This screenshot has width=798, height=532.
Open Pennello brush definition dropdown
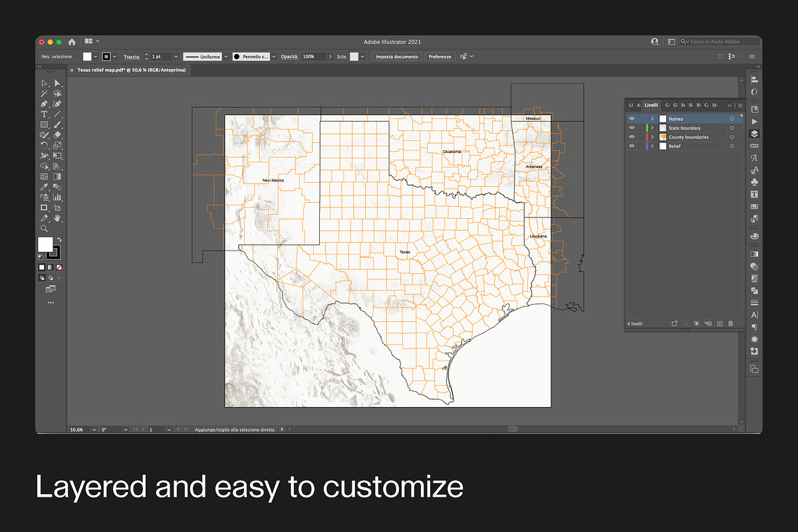click(x=274, y=57)
